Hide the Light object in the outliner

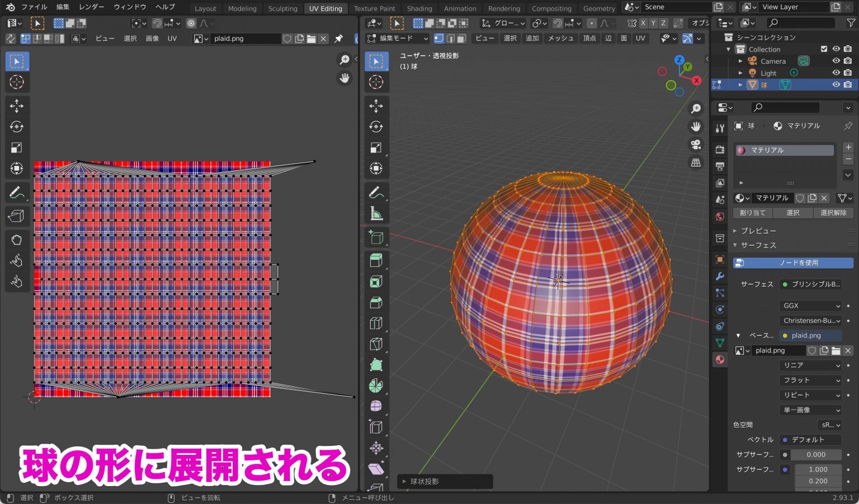(836, 73)
